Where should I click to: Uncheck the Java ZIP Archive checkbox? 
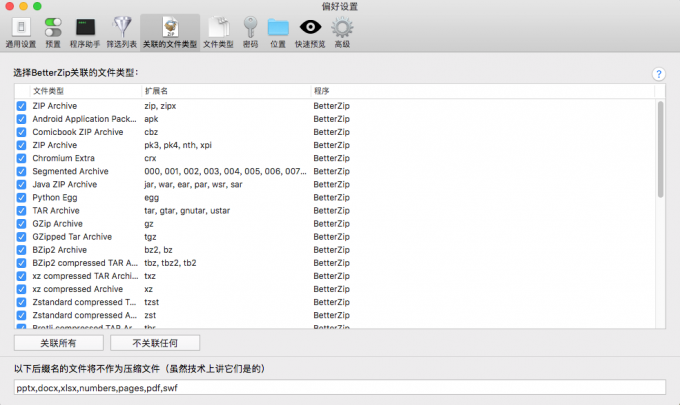point(21,184)
